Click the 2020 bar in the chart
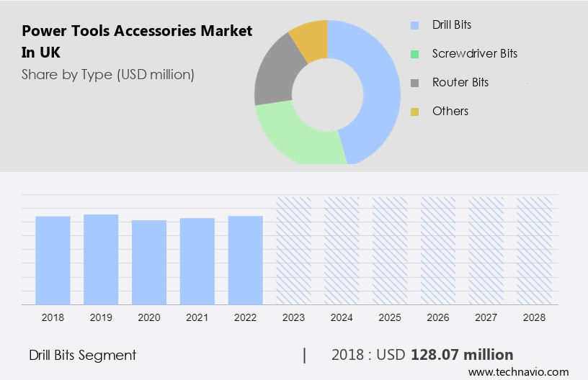Screen dimensions: 588x380 (149, 262)
